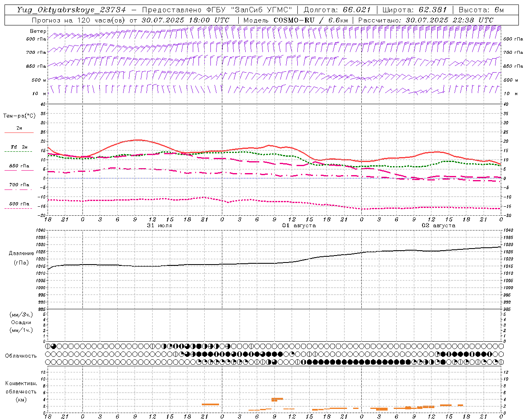
Task: Click the Конвективн. label of convective cloud panel
Action: click(21, 383)
